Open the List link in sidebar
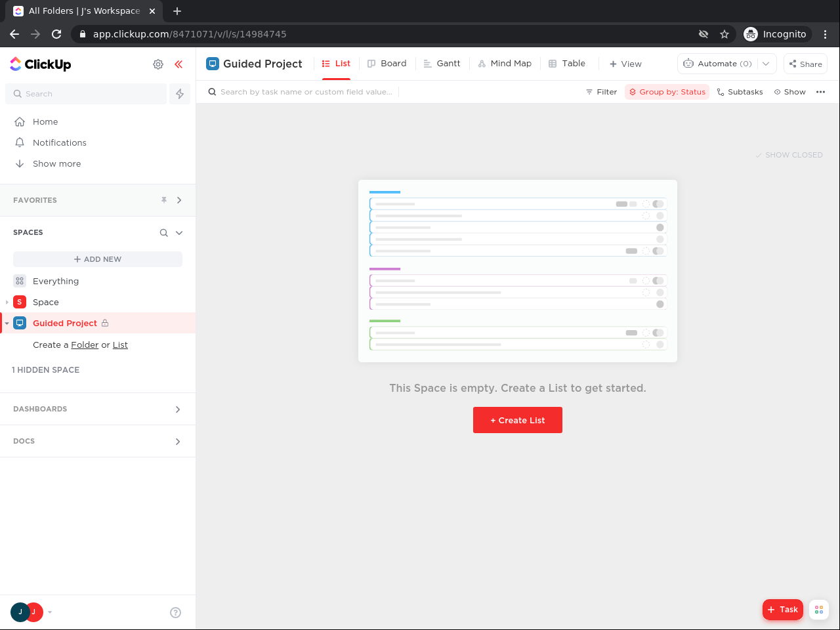 [120, 345]
